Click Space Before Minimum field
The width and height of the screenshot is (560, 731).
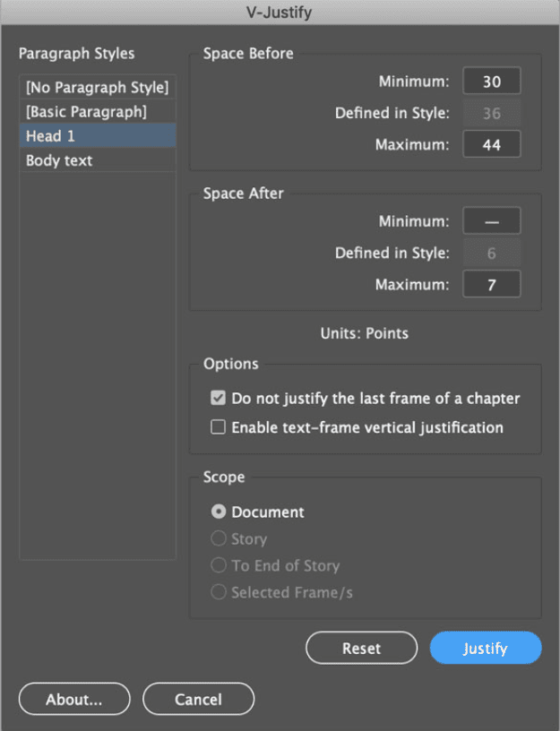click(x=492, y=82)
